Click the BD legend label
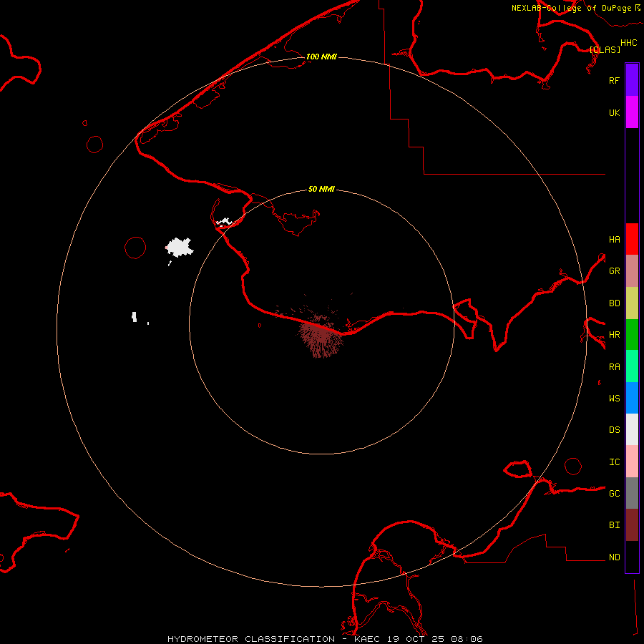This screenshot has height=644, width=644. point(614,303)
